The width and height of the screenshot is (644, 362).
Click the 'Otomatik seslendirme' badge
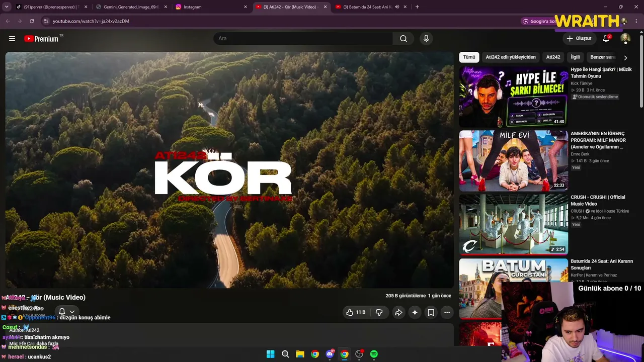point(595,97)
